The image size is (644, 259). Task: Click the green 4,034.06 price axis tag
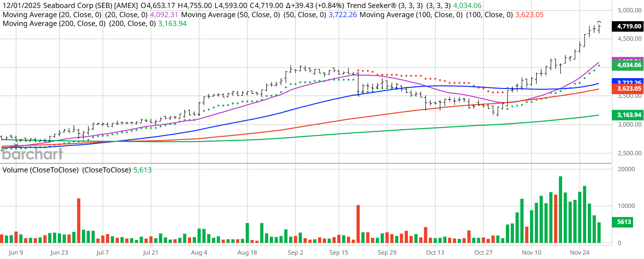pyautogui.click(x=628, y=65)
